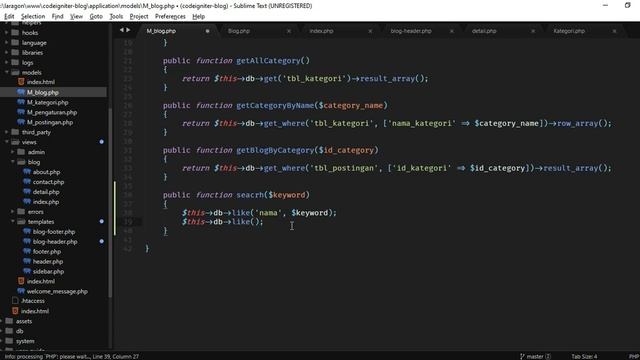Screen dimensions: 640x360
Task: Click the system folder icon
Action: point(9,341)
